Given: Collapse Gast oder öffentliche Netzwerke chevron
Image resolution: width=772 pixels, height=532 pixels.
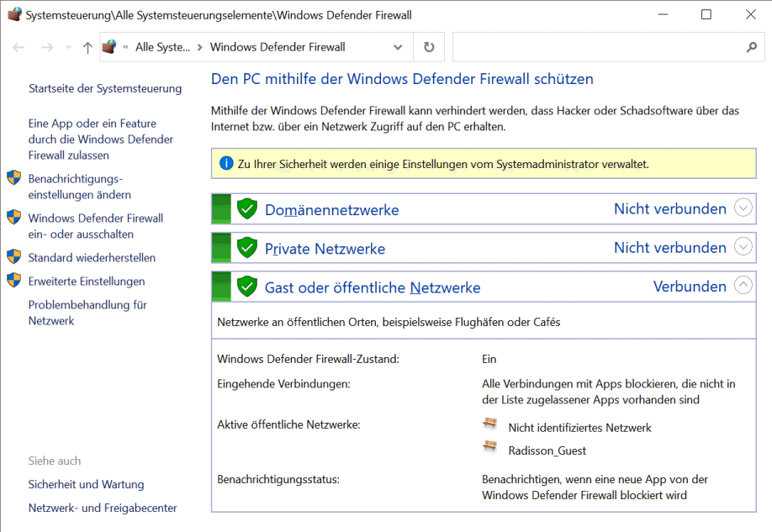Looking at the screenshot, I should click(x=743, y=285).
